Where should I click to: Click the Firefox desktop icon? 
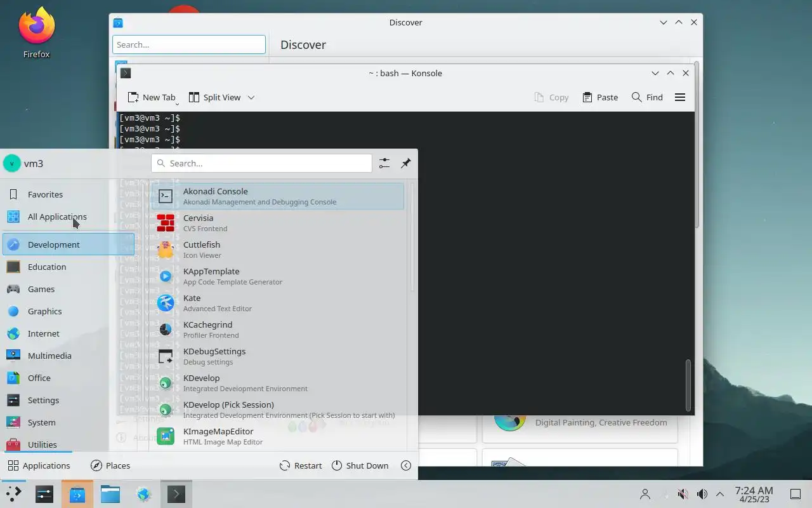(x=36, y=33)
